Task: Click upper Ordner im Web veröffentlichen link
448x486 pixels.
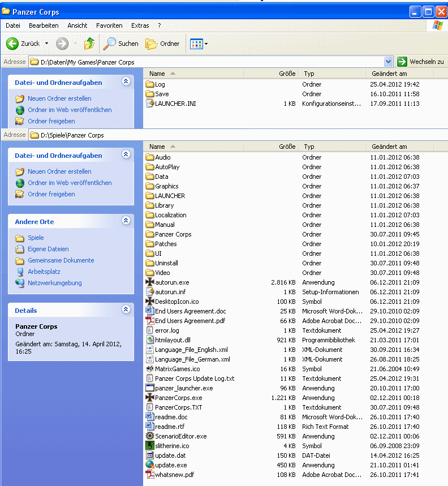Action: 70,110
